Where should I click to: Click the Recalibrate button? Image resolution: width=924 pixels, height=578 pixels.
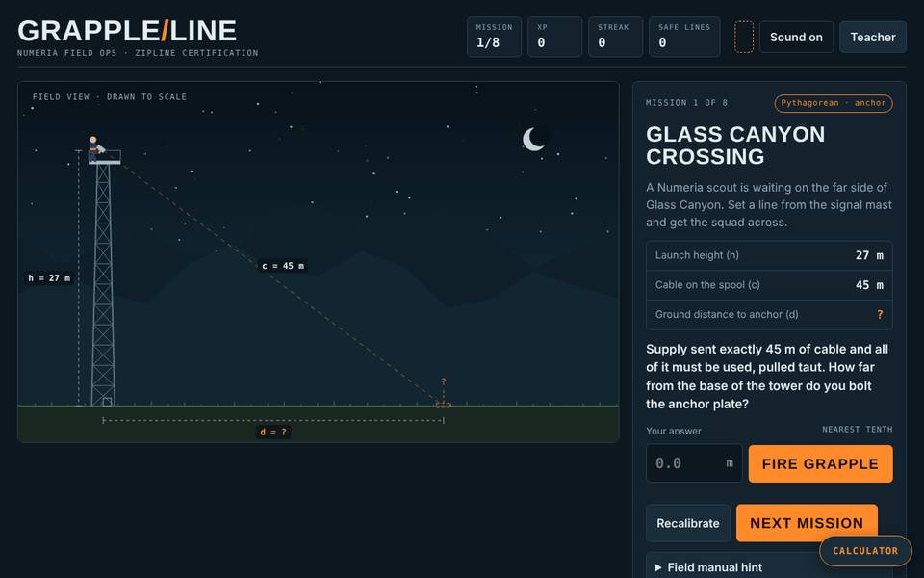tap(687, 523)
